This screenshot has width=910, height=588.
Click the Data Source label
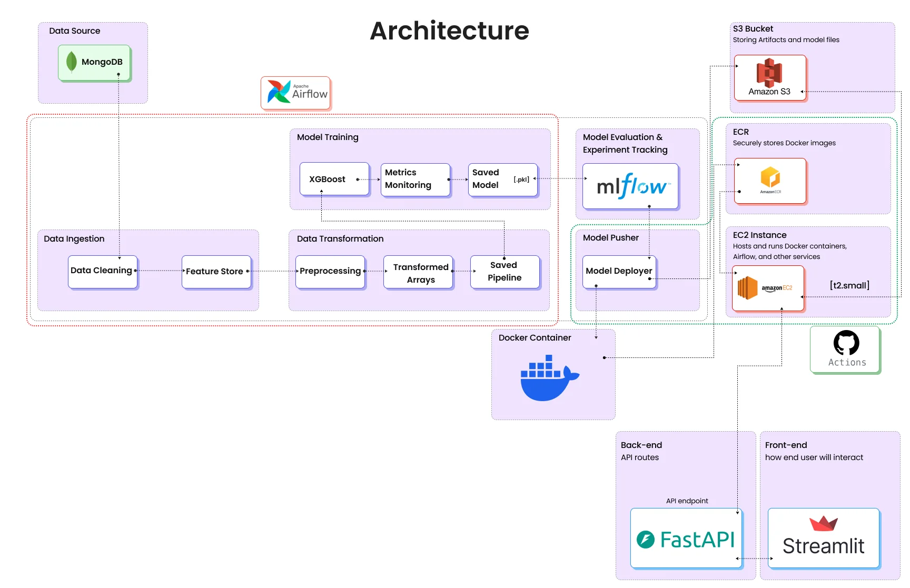(75, 31)
